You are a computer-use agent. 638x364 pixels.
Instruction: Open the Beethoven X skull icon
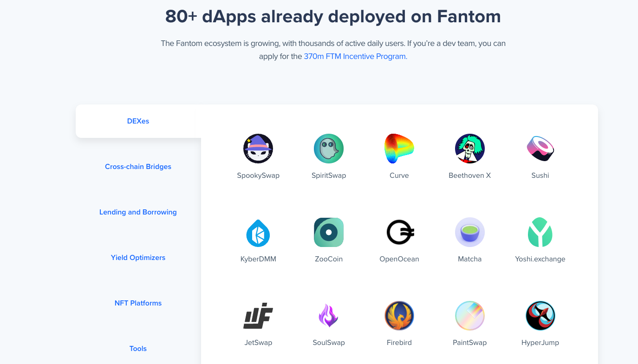click(470, 149)
